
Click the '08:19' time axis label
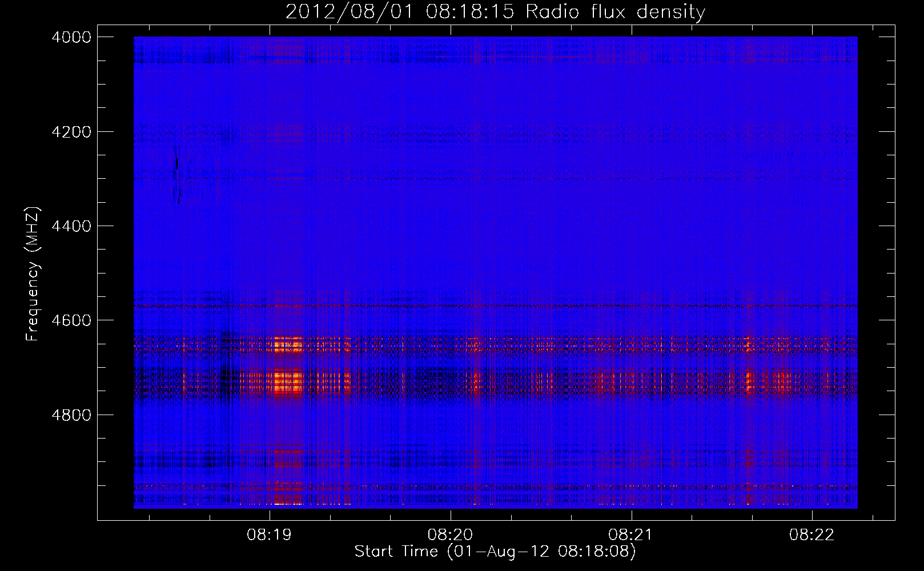pyautogui.click(x=269, y=535)
